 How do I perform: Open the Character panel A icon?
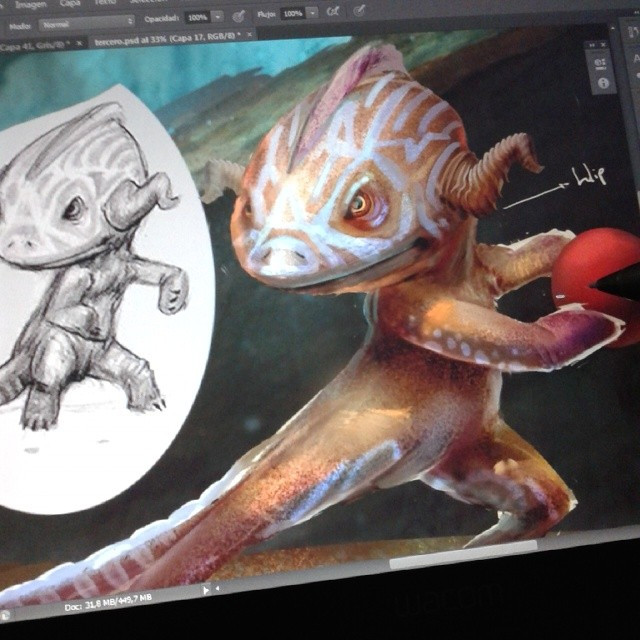[x=636, y=58]
